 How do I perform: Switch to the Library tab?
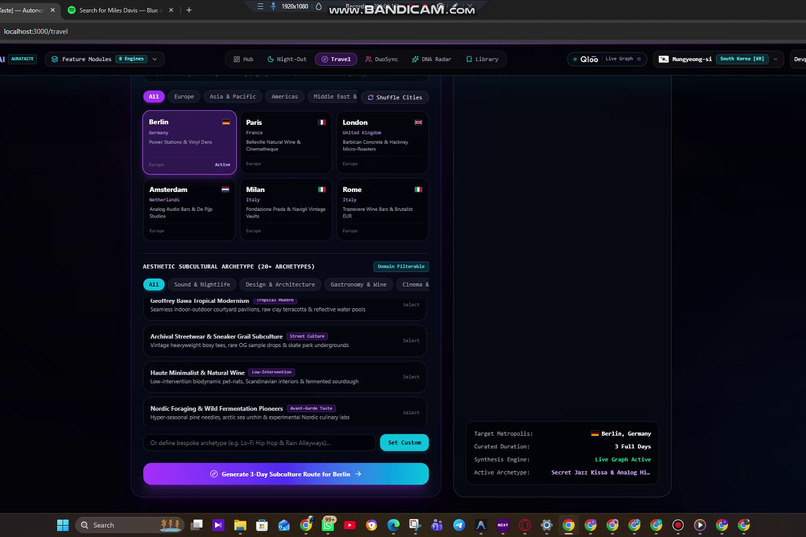pos(482,59)
